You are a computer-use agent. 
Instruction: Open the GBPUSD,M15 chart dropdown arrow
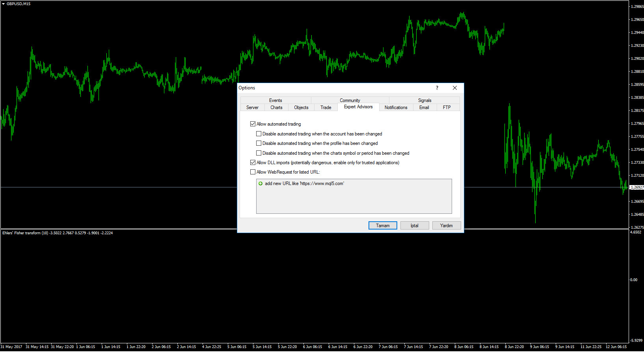[x=3, y=4]
